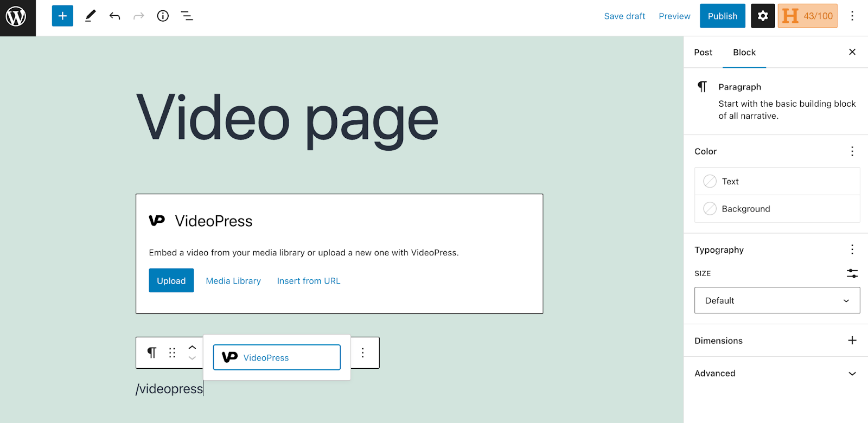868x423 pixels.
Task: Click the Paragraph block icon in sidebar
Action: pos(703,87)
